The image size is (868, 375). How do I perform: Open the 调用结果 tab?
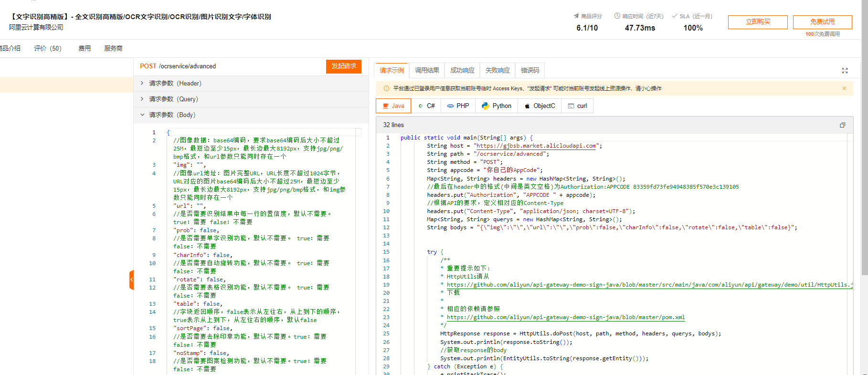point(427,70)
